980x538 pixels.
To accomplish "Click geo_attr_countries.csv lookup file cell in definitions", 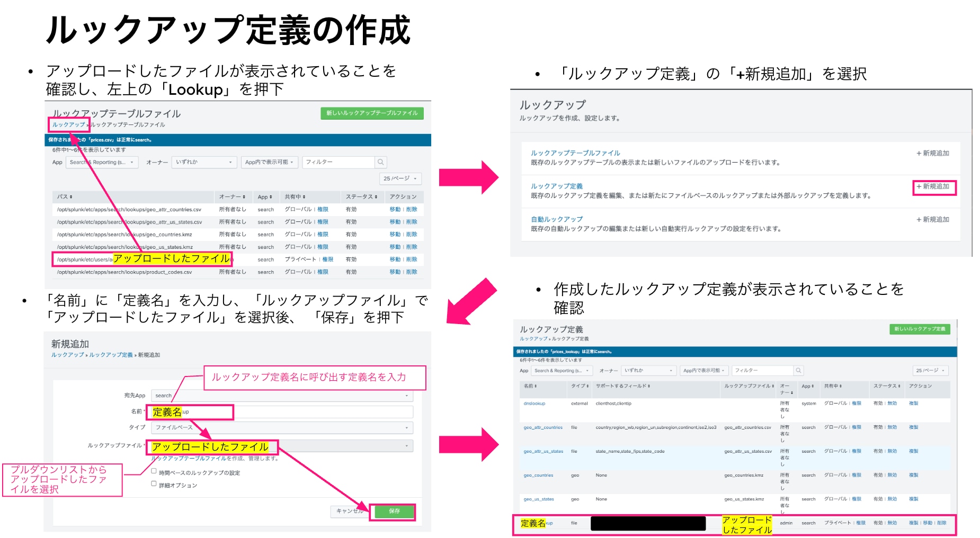I will tap(748, 427).
